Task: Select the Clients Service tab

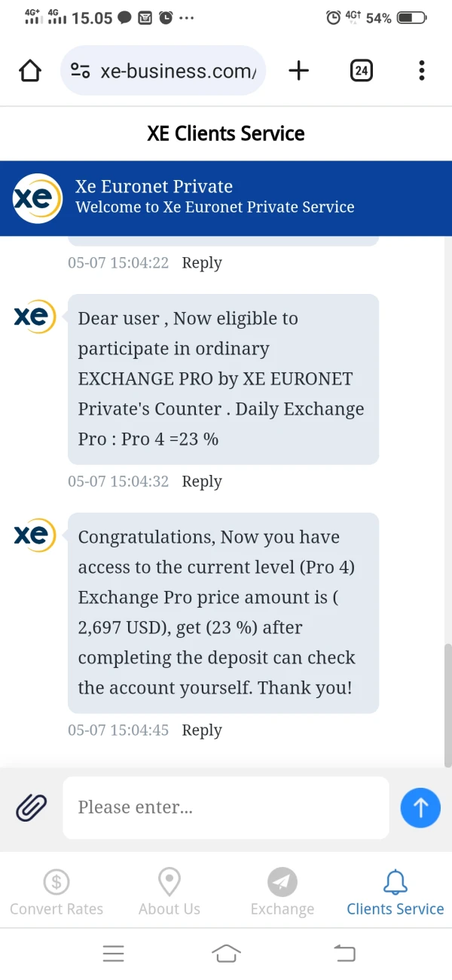Action: tap(395, 892)
